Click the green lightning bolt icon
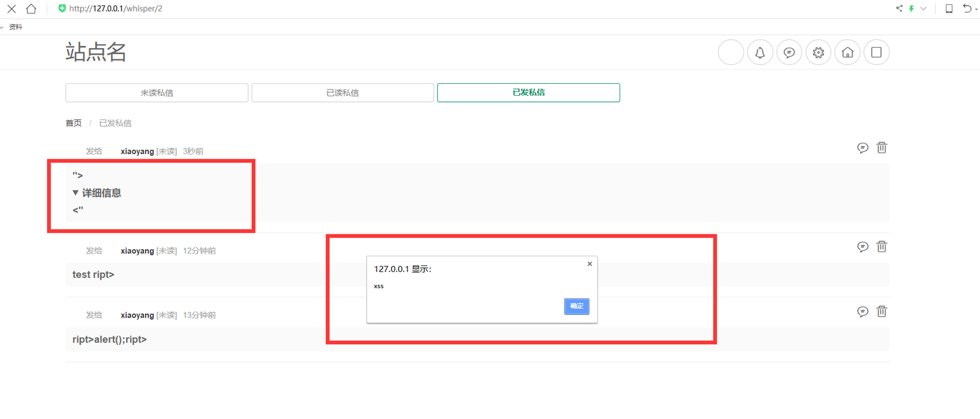This screenshot has height=419, width=980. 911,8
